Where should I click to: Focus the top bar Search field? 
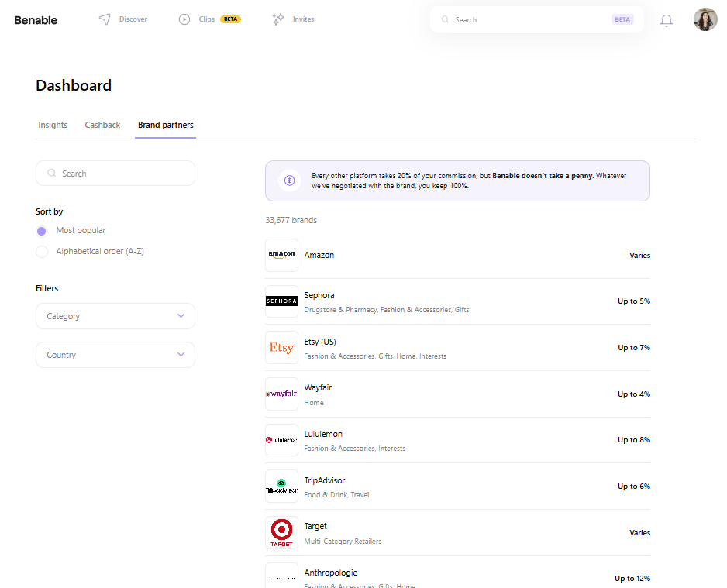(537, 19)
